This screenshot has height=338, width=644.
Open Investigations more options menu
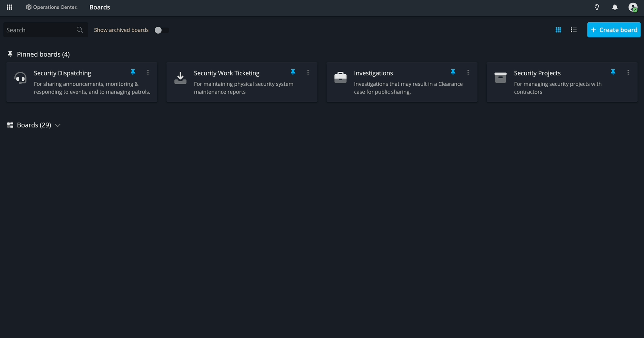pyautogui.click(x=468, y=72)
